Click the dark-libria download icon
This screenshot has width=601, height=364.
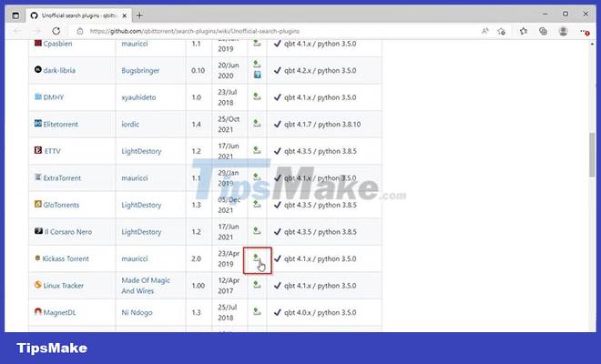[x=257, y=65]
